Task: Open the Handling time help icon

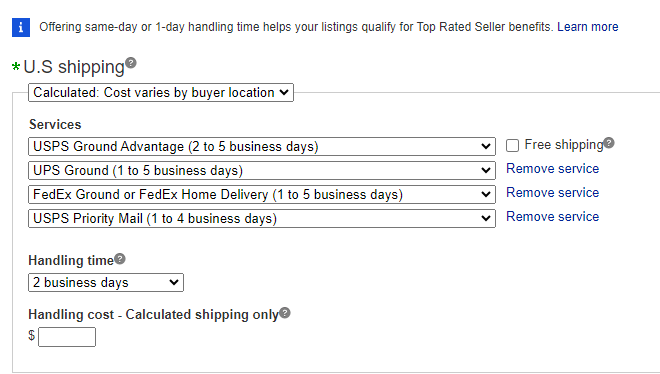Action: (120, 259)
